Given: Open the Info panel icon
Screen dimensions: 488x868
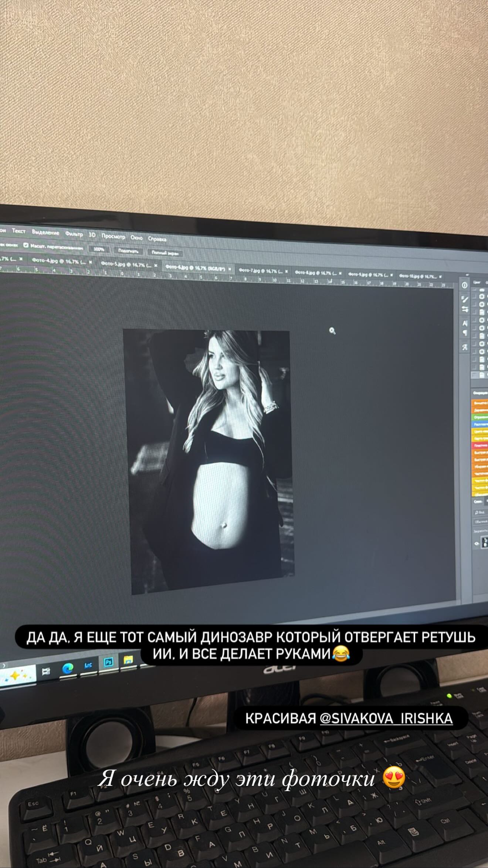Looking at the screenshot, I should [465, 285].
